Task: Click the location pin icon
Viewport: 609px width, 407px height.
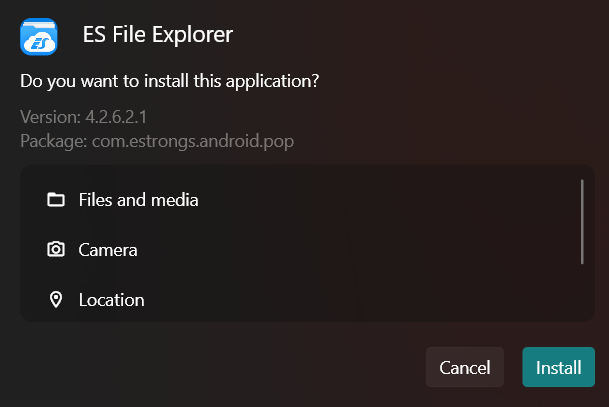Action: pyautogui.click(x=56, y=299)
